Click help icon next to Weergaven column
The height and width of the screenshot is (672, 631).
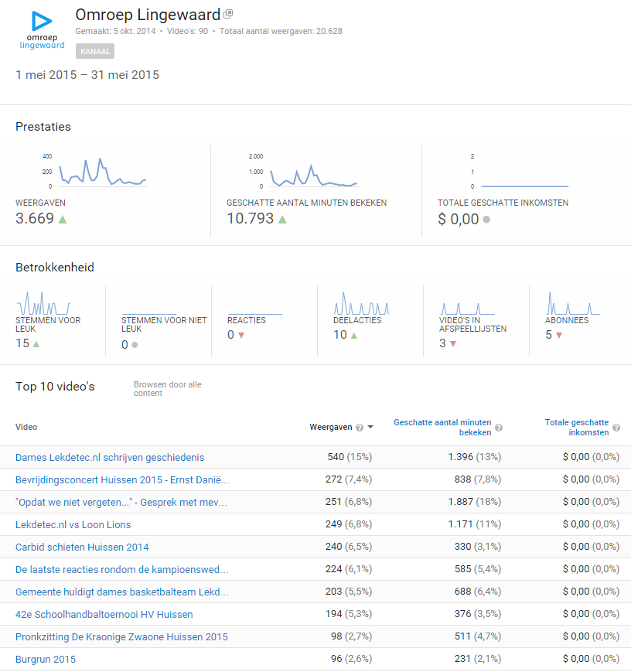360,428
